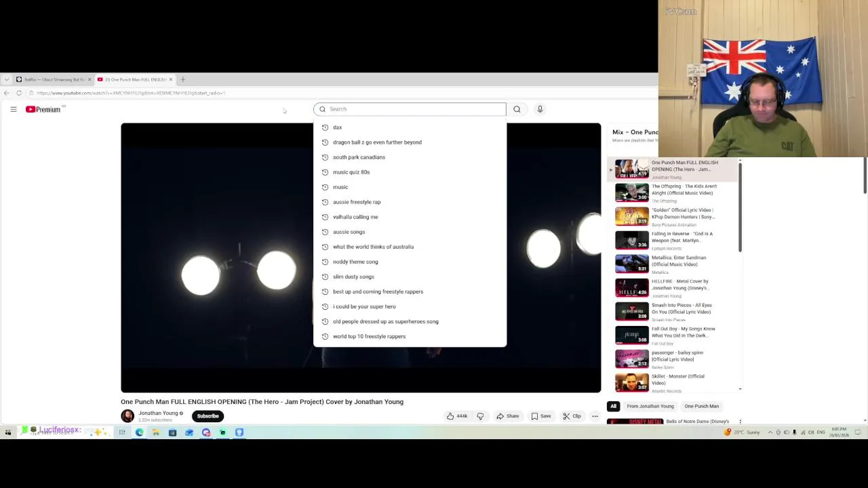Select 'From Jonathan Young' filter chip
The height and width of the screenshot is (488, 868).
(650, 406)
